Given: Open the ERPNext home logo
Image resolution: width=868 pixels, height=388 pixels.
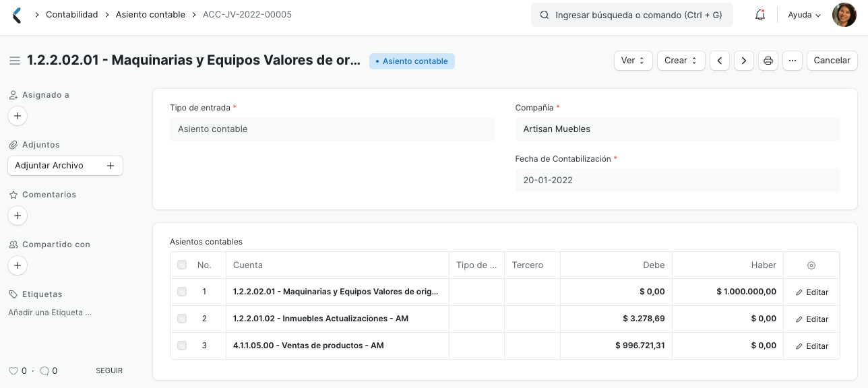Looking at the screenshot, I should 18,15.
